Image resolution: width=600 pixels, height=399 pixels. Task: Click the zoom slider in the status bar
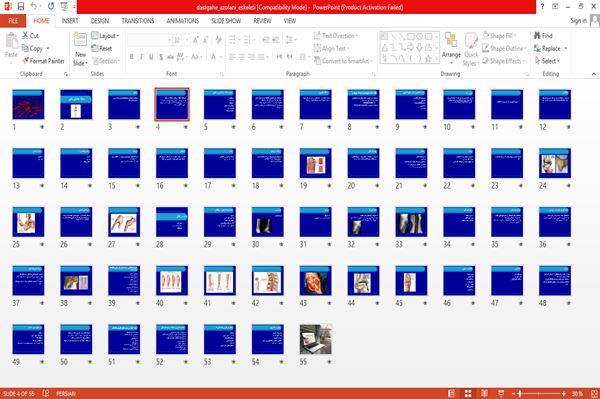pyautogui.click(x=538, y=393)
